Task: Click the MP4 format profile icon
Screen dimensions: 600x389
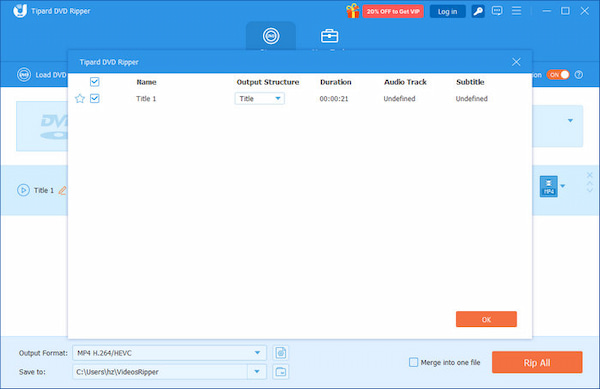Action: tap(548, 186)
